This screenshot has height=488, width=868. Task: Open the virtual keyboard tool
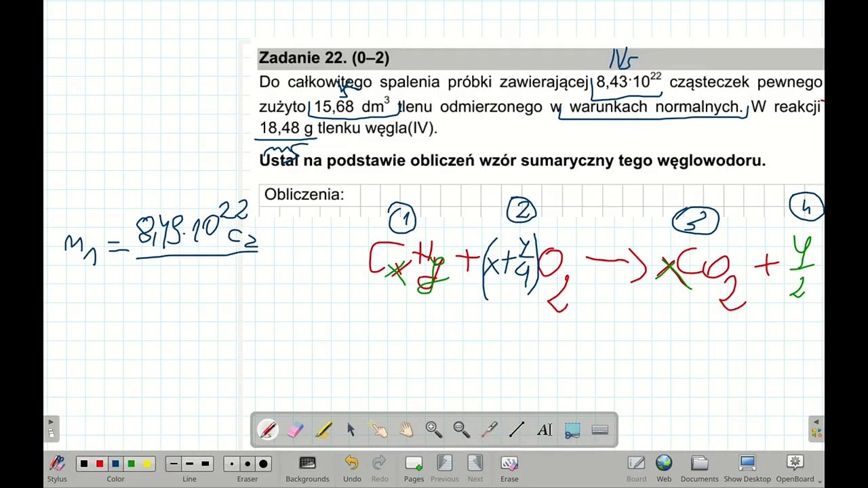coord(600,430)
